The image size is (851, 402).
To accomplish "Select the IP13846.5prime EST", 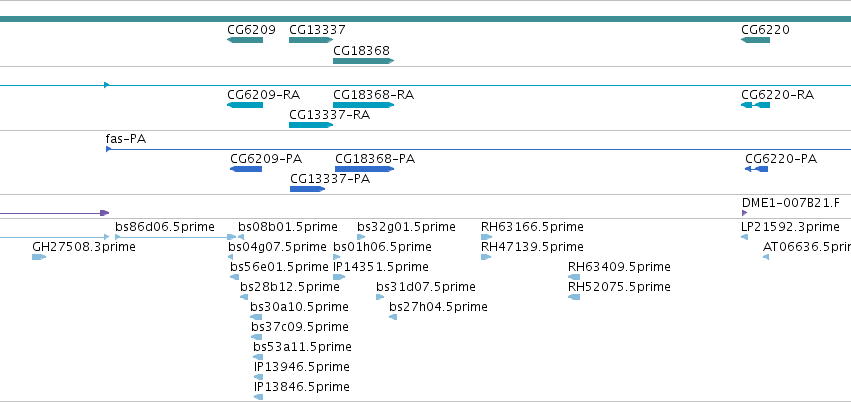I will click(258, 398).
